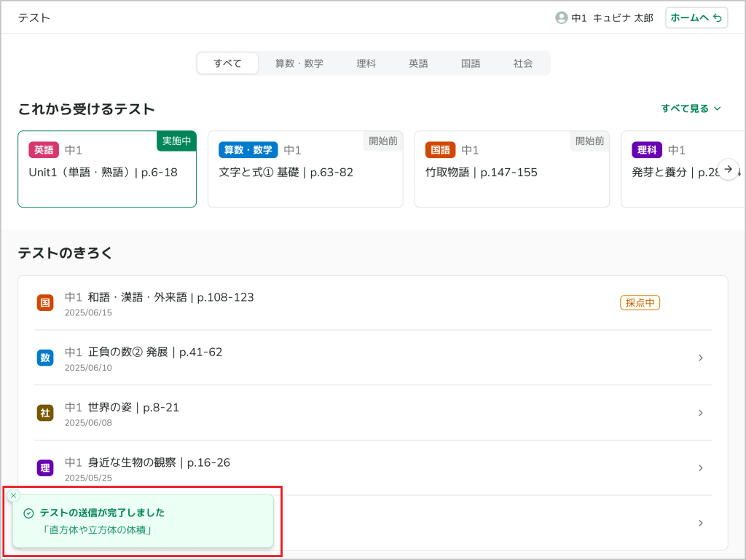Click the 2025/05/25 date text

point(88,478)
